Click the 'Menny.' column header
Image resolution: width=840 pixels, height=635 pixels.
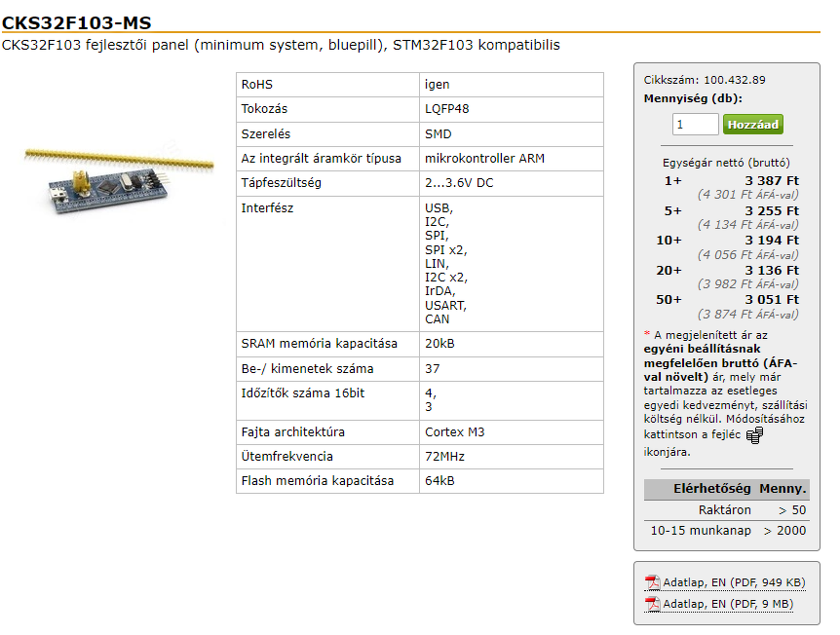pos(783,489)
